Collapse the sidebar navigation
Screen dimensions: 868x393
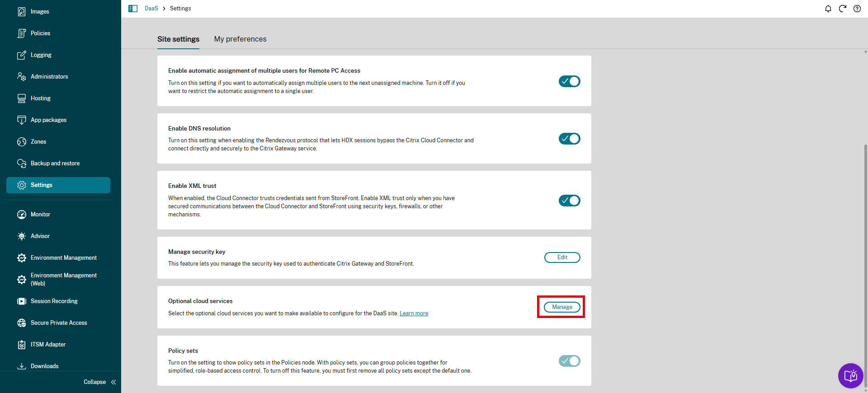(100, 382)
